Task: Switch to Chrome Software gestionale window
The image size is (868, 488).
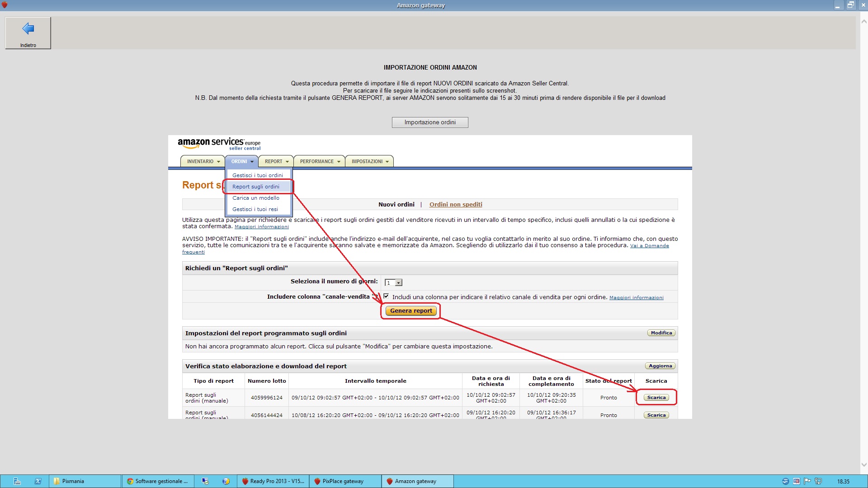Action: point(158,481)
